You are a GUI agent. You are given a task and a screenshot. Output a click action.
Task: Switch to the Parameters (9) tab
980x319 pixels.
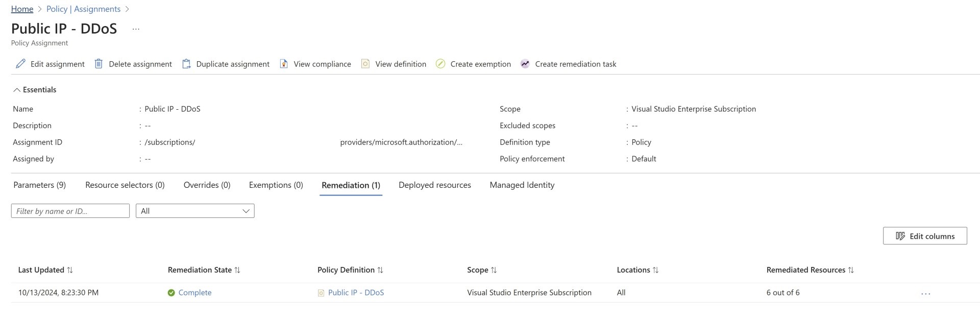(40, 185)
